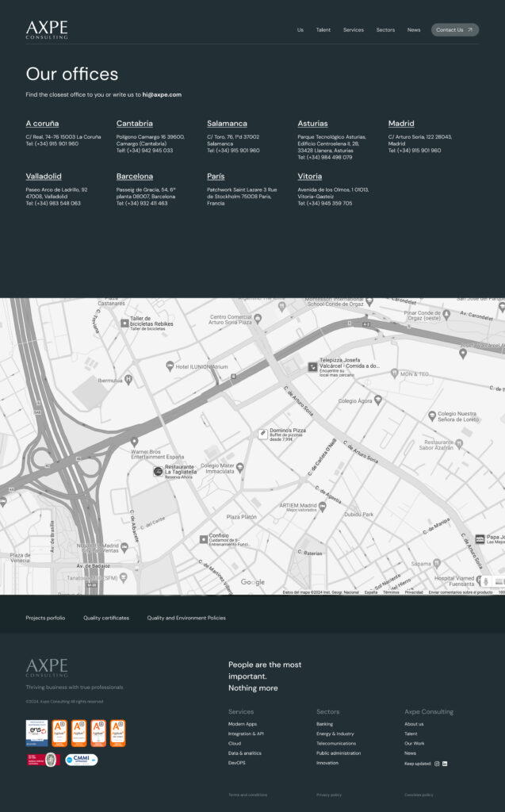The height and width of the screenshot is (812, 505).
Task: Click the CMMI certification badge
Action: pos(82,760)
